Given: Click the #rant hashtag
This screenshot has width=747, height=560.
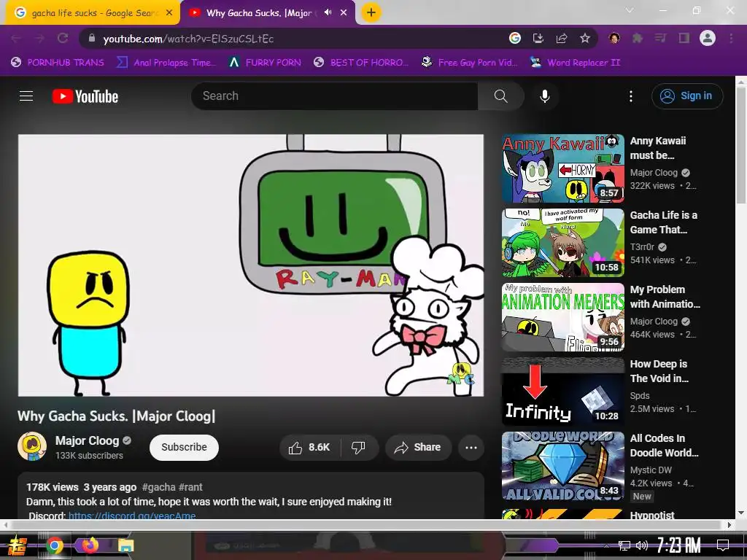Looking at the screenshot, I should coord(190,487).
